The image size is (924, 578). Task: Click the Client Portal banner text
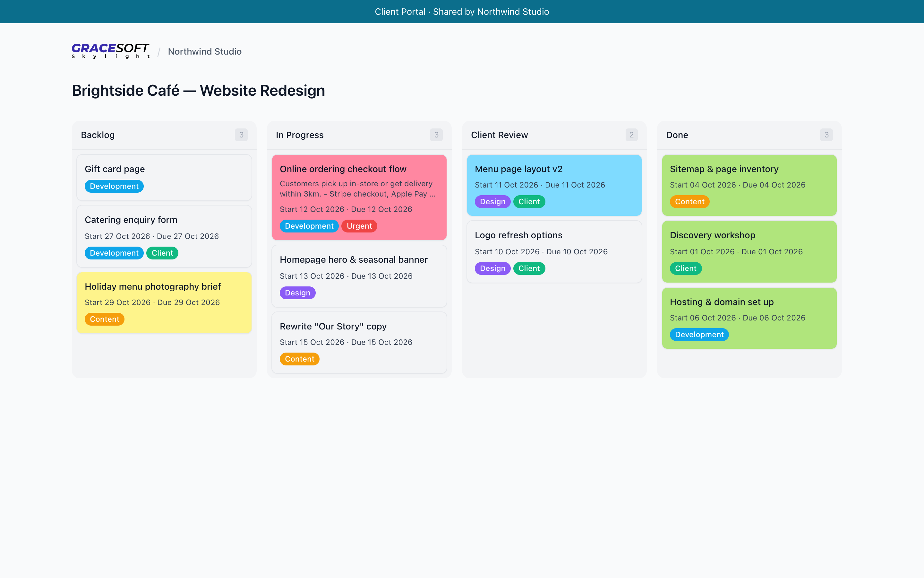(462, 12)
